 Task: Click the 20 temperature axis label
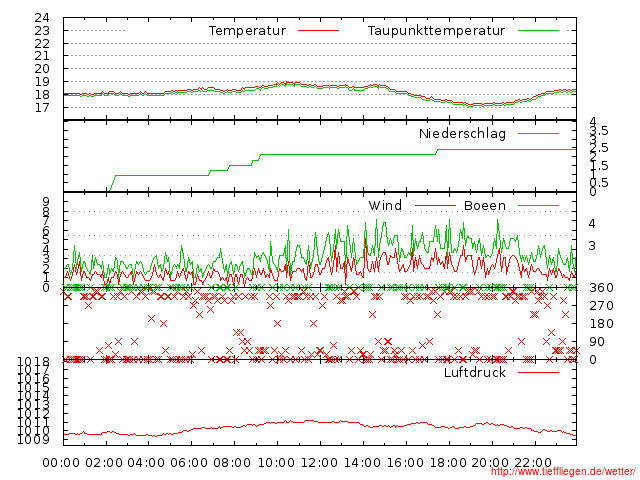coord(42,69)
